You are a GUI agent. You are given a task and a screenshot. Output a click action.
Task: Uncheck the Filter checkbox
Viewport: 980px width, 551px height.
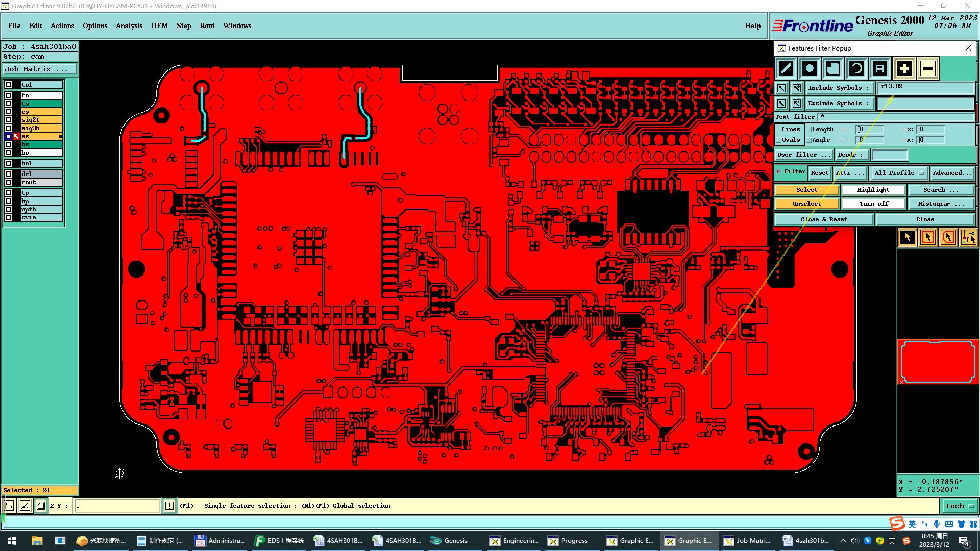pos(779,172)
